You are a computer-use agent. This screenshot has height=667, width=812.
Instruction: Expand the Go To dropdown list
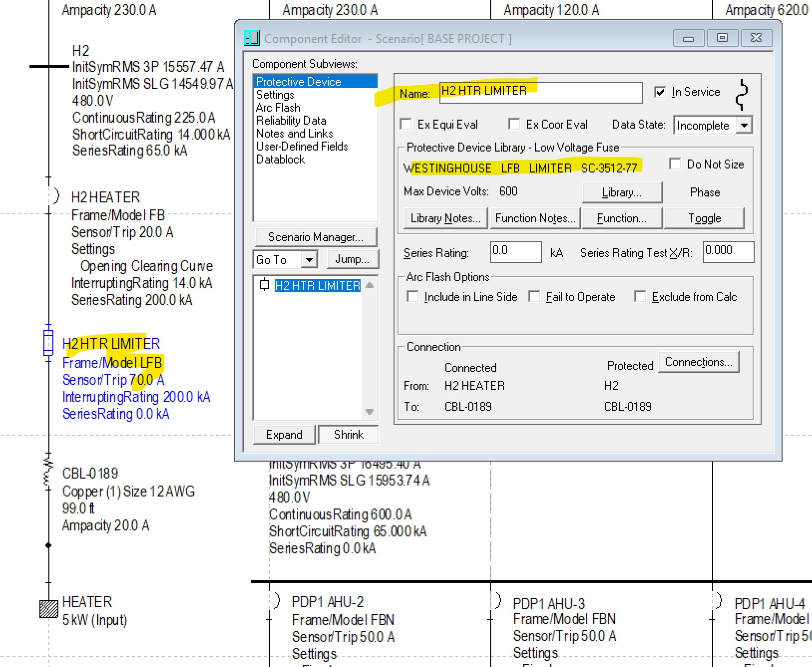tap(309, 260)
